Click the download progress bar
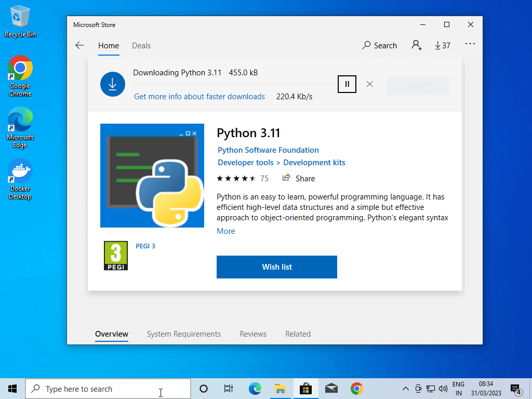This screenshot has height=399, width=532. point(234,84)
